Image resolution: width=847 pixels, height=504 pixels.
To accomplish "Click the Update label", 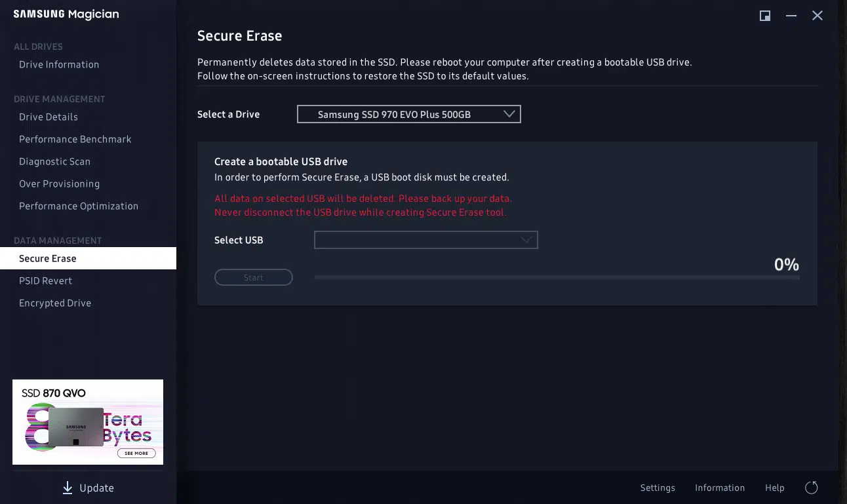I will tap(96, 488).
